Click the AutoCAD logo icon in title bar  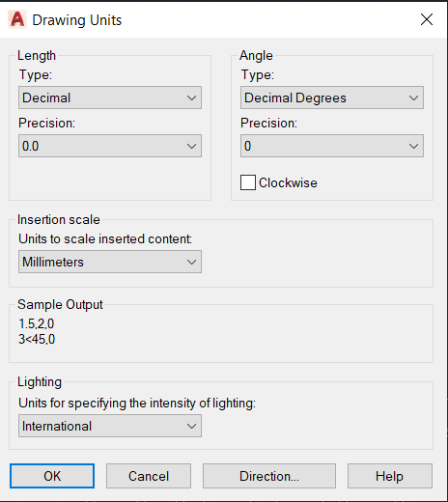point(17,19)
